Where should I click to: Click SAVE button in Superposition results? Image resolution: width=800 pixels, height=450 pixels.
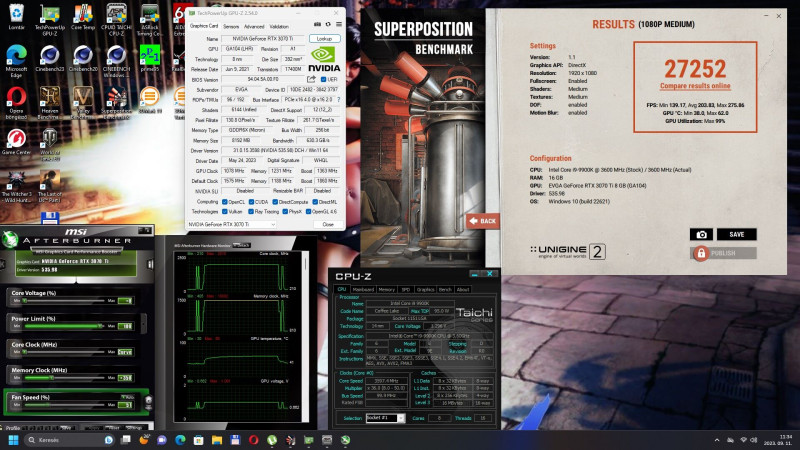tap(736, 234)
